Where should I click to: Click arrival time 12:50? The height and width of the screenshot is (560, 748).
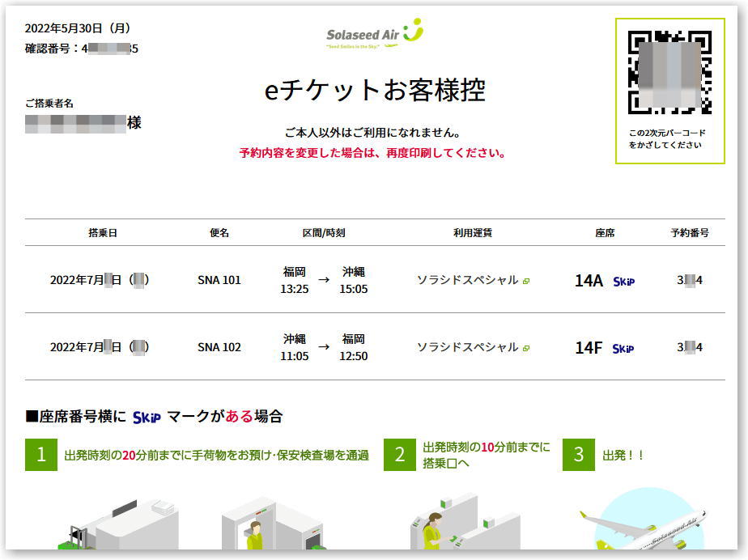(354, 356)
